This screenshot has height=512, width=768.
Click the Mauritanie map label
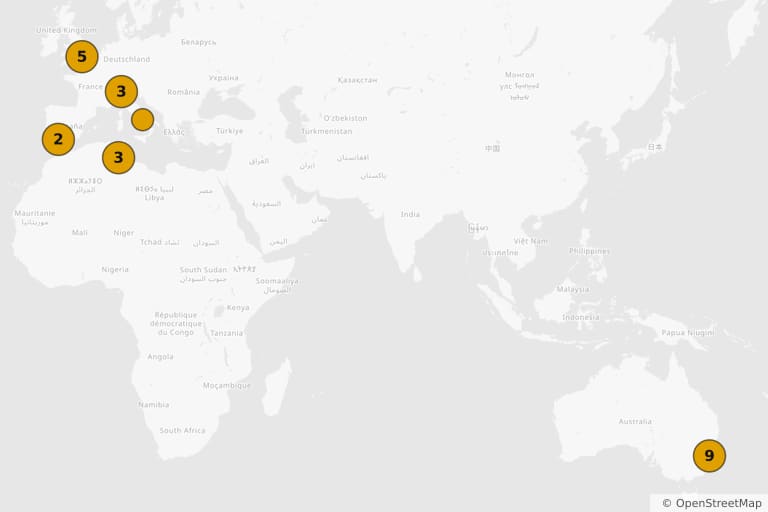[x=35, y=213]
